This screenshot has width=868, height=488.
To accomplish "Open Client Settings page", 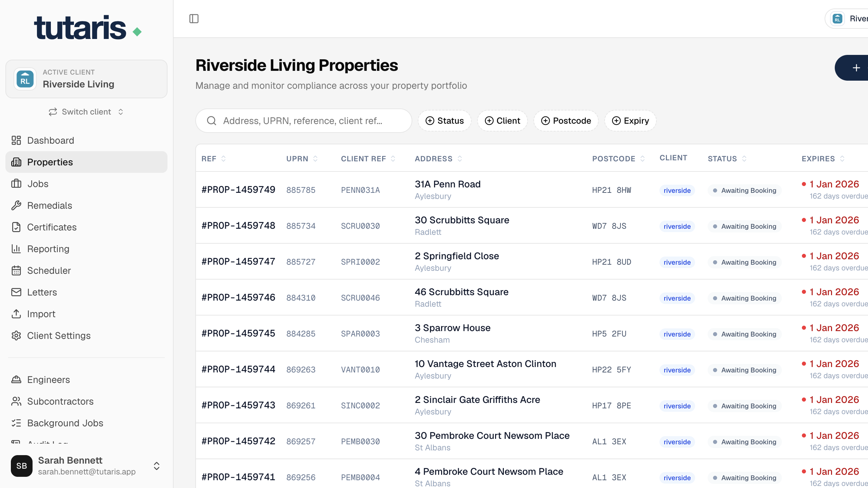I will (86, 335).
